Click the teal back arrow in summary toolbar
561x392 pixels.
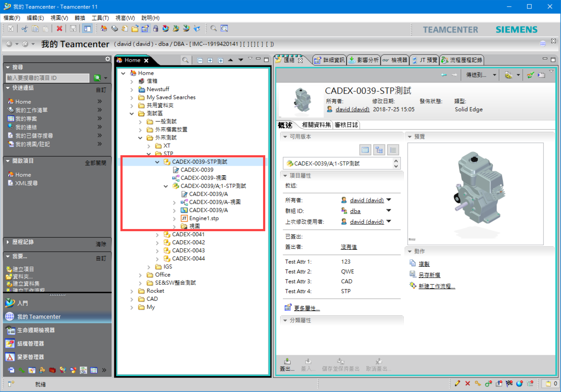444,75
